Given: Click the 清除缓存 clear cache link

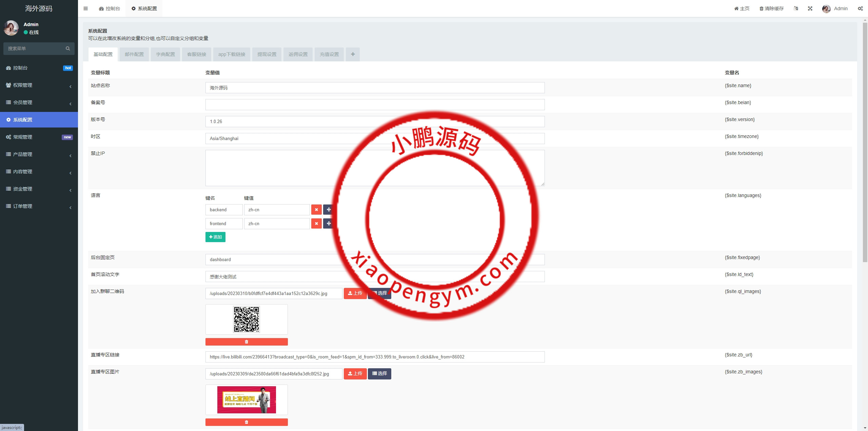Looking at the screenshot, I should click(x=771, y=8).
